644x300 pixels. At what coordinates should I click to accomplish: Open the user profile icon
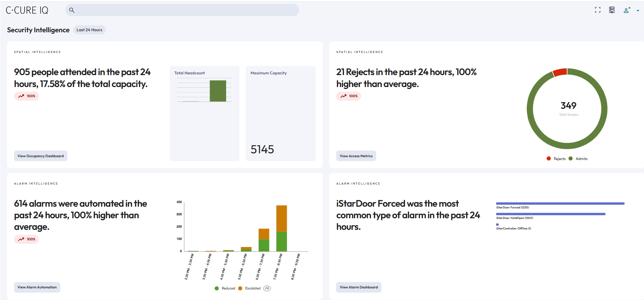pyautogui.click(x=626, y=10)
